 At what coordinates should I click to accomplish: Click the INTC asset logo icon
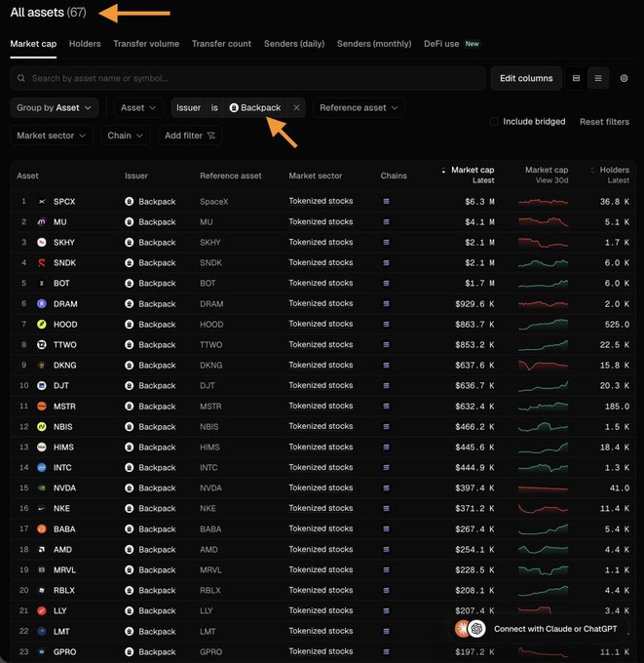pyautogui.click(x=42, y=467)
